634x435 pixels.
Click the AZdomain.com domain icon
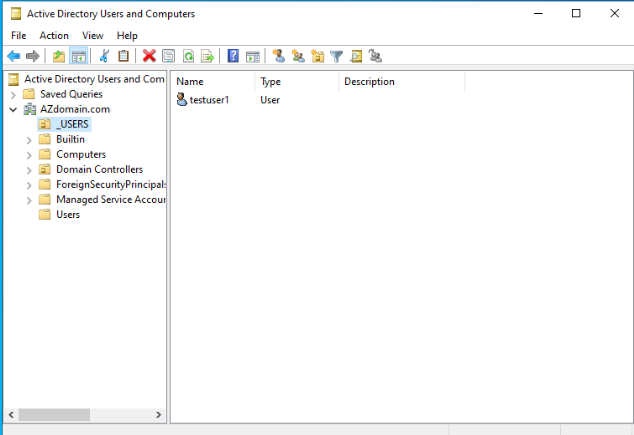pos(29,109)
